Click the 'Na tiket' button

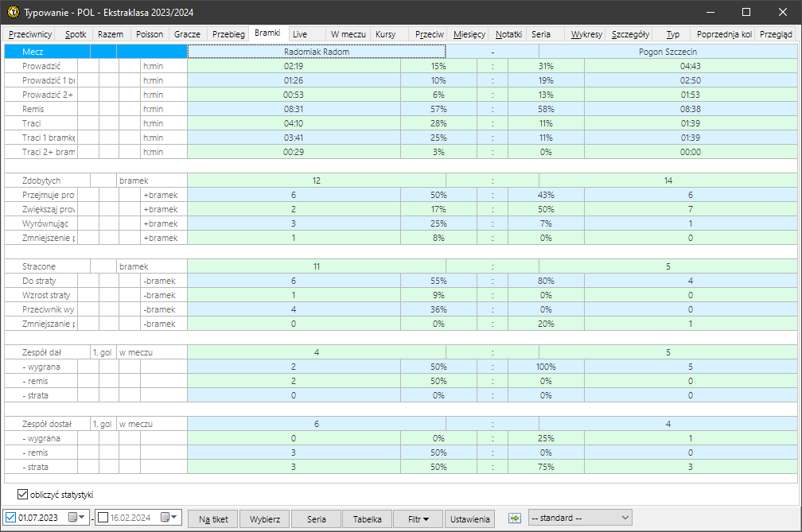pyautogui.click(x=213, y=519)
